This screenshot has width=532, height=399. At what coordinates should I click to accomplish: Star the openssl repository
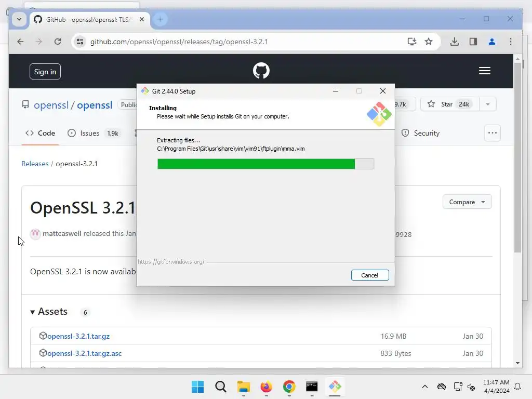coord(449,104)
